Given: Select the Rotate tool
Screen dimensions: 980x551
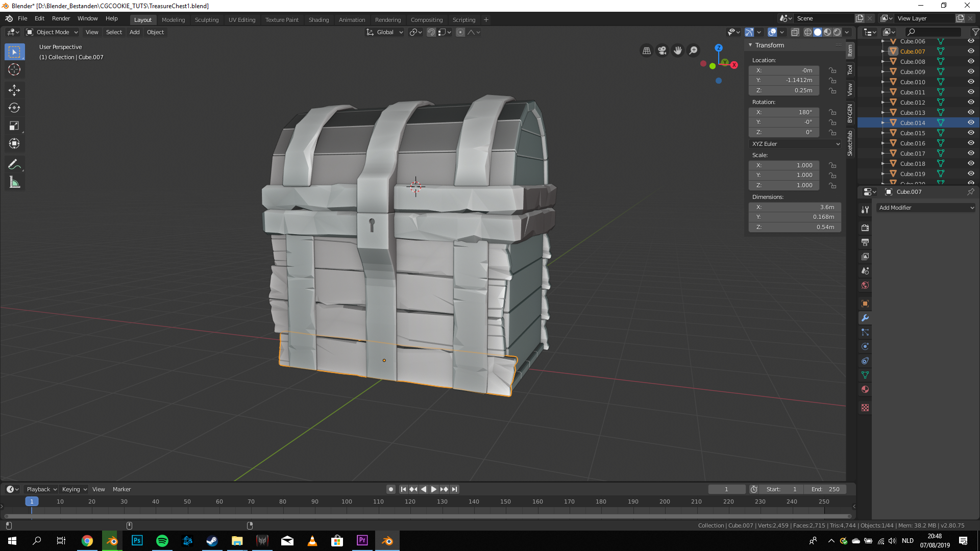Looking at the screenshot, I should pos(14,108).
